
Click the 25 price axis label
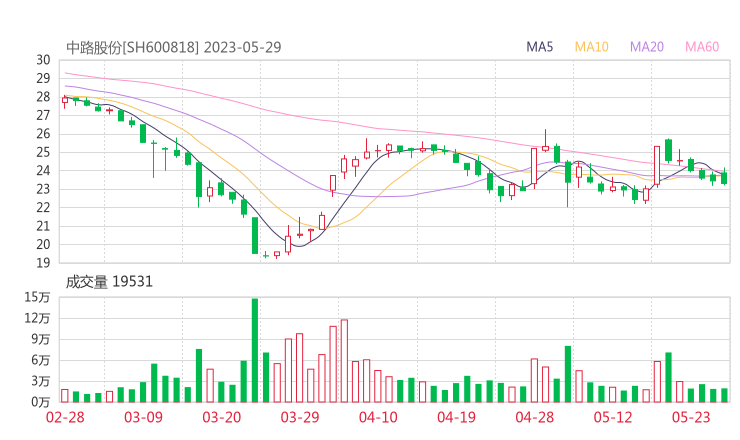(43, 152)
